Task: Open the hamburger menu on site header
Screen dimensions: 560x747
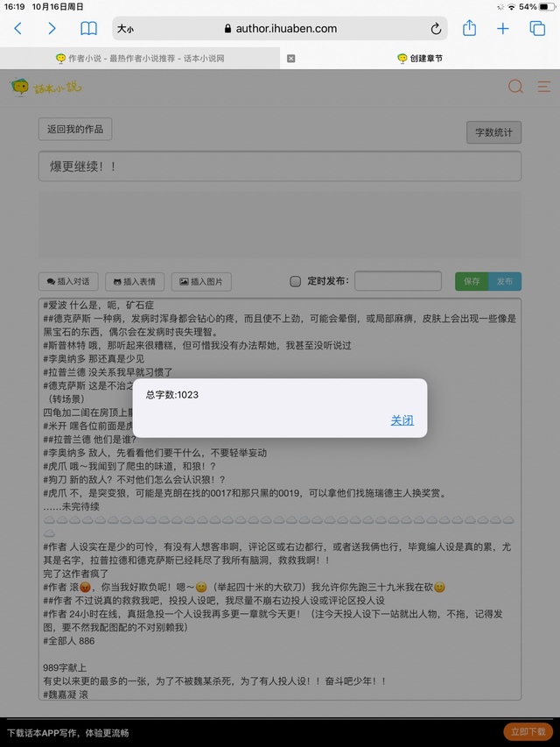Action: click(x=544, y=87)
